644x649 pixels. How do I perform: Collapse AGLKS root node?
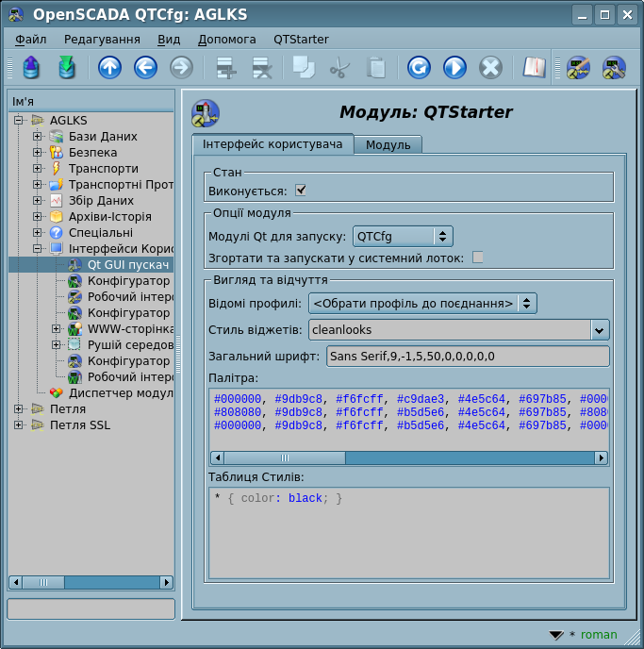pos(18,121)
